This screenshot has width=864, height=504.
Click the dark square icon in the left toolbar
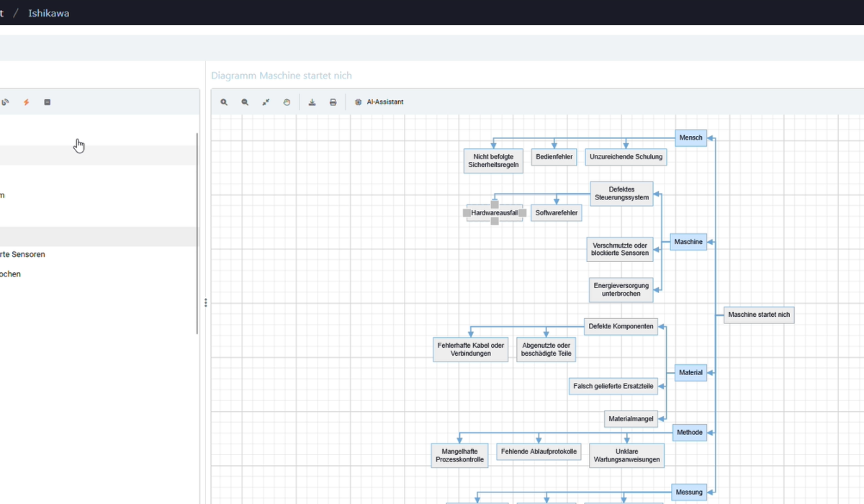(48, 102)
